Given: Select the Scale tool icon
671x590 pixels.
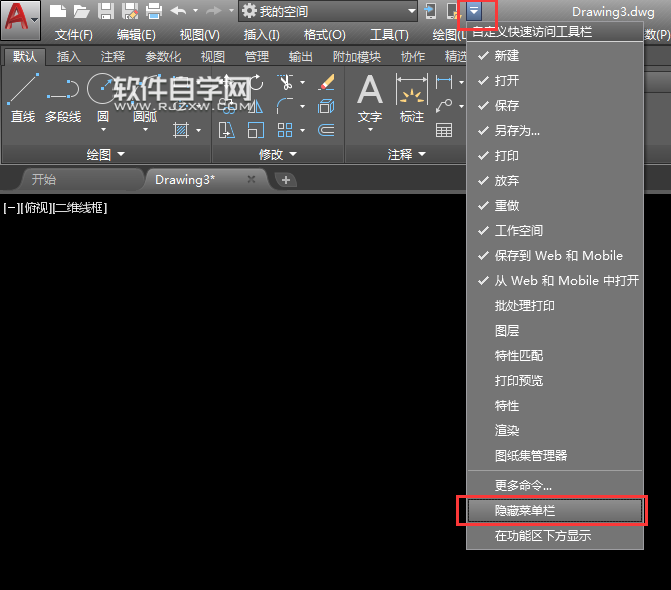Looking at the screenshot, I should [255, 130].
